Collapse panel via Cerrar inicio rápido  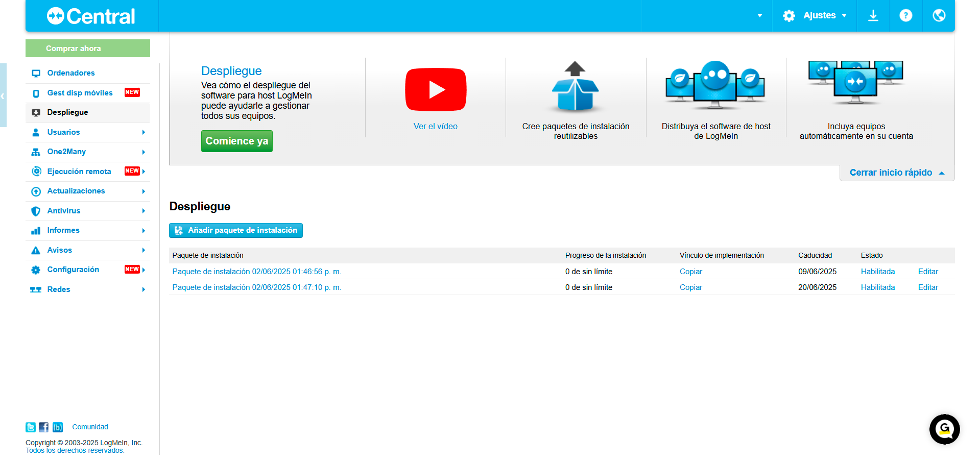896,173
